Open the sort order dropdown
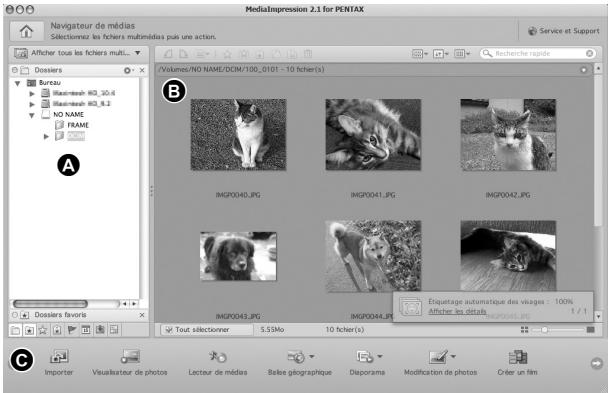Viewport: 609px width, 393px height. 441,54
